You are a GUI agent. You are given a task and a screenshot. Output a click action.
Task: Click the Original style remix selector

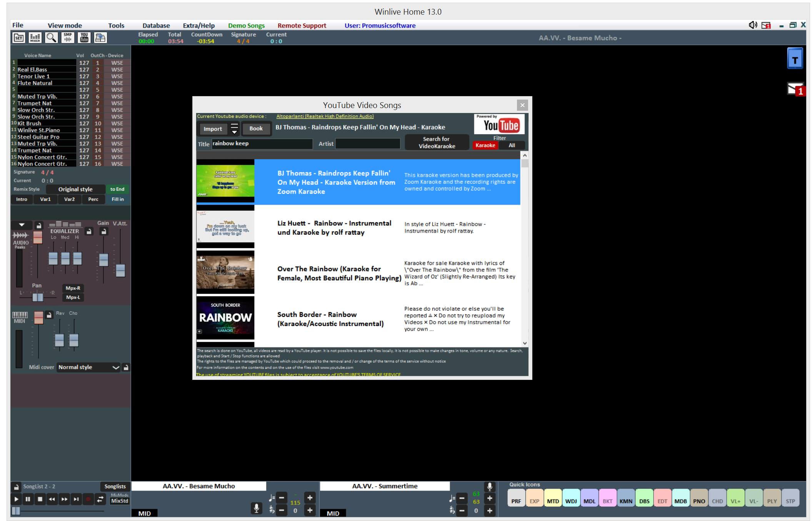(x=75, y=189)
